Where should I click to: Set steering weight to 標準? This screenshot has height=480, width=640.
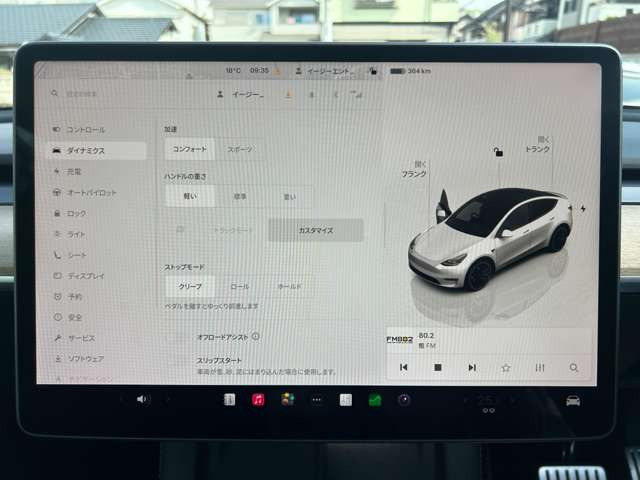tap(240, 197)
